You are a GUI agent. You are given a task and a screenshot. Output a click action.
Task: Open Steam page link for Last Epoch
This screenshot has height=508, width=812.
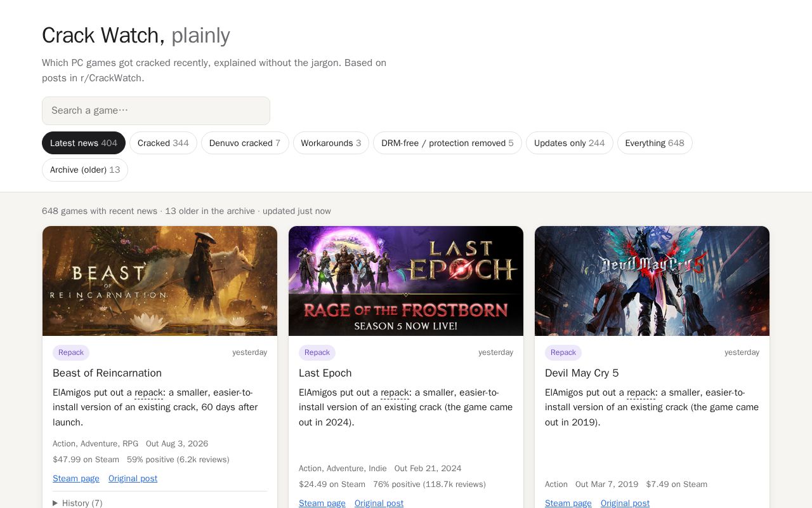pos(322,503)
